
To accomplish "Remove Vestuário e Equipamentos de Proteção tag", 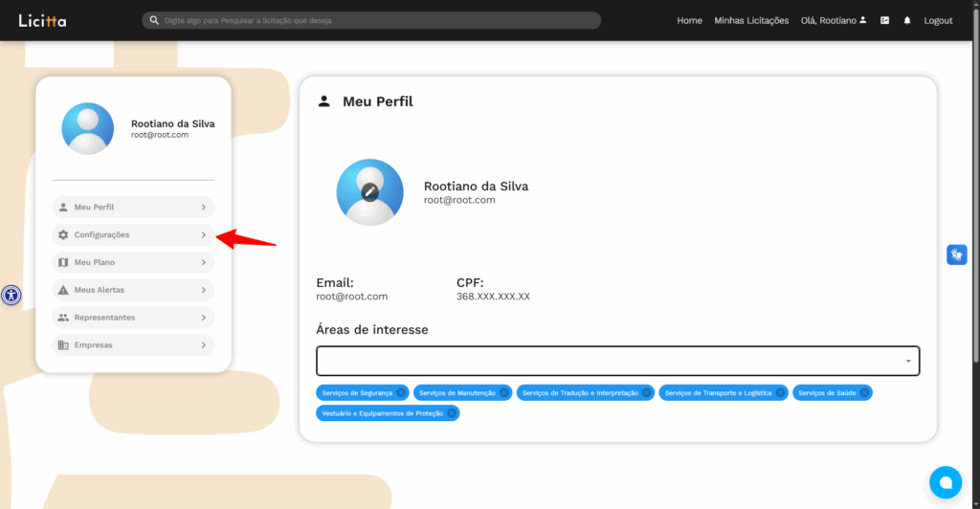I will pyautogui.click(x=452, y=412).
